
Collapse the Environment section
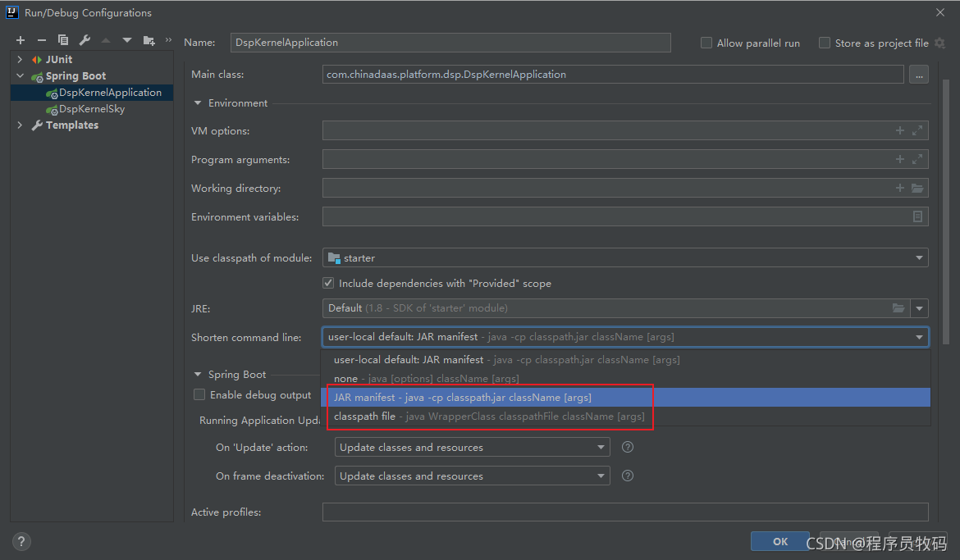coord(197,102)
